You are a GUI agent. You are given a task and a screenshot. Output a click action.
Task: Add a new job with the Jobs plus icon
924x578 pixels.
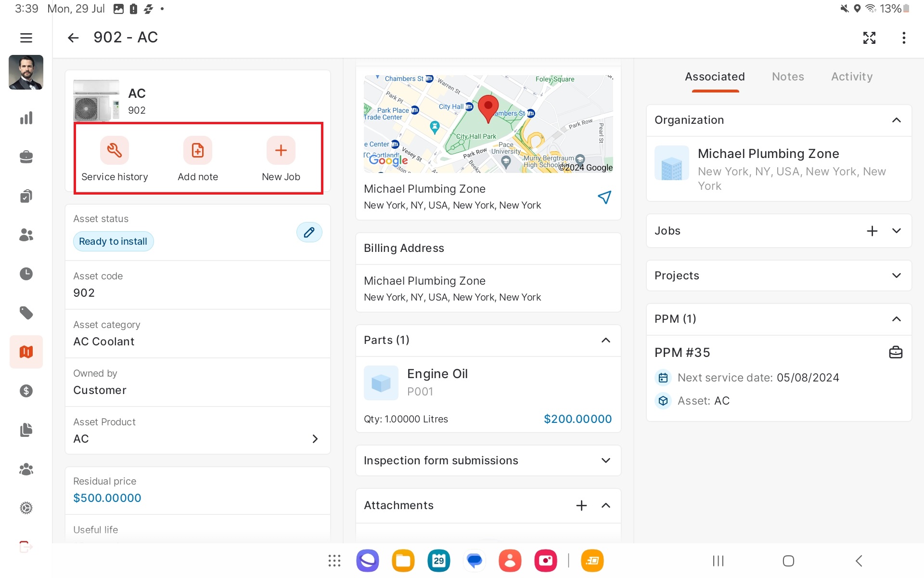click(872, 231)
